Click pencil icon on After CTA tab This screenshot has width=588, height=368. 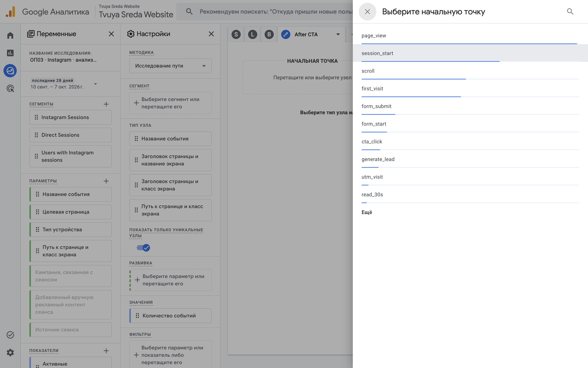(286, 34)
